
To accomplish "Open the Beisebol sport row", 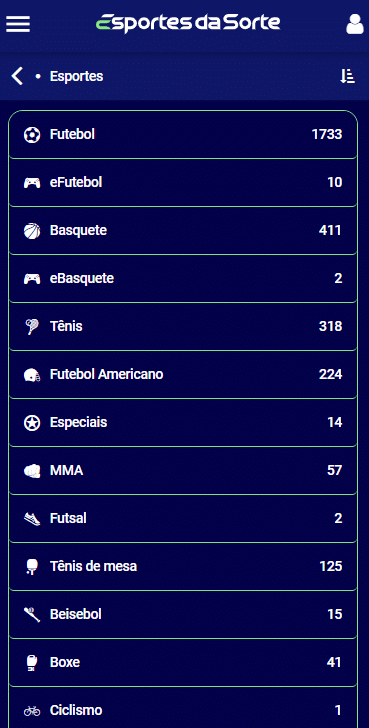I will pos(183,614).
